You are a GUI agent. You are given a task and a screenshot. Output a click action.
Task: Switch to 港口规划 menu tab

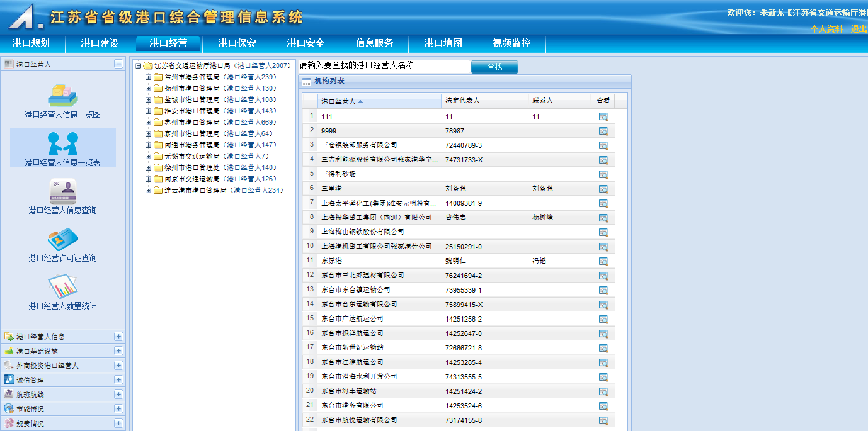click(x=31, y=43)
